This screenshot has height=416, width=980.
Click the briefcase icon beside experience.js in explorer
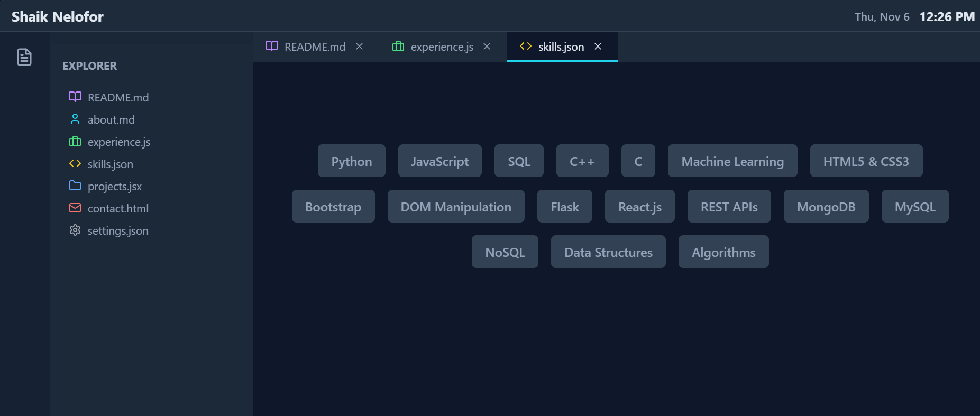coord(75,141)
